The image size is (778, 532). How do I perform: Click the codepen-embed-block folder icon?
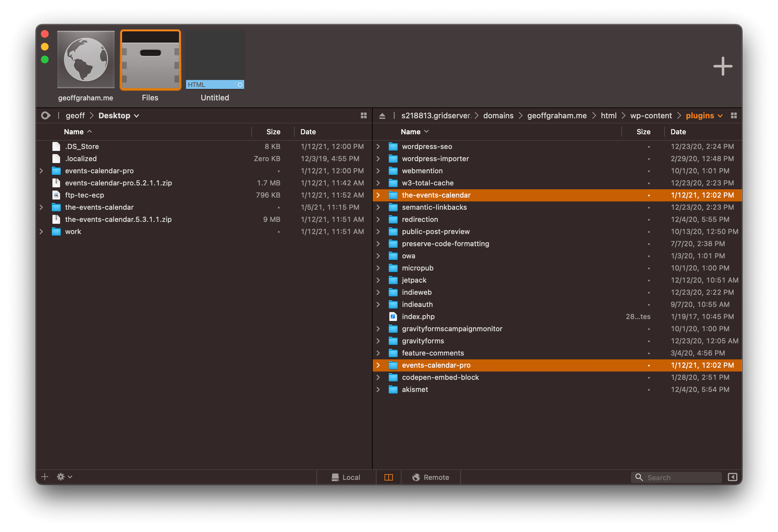coord(393,377)
